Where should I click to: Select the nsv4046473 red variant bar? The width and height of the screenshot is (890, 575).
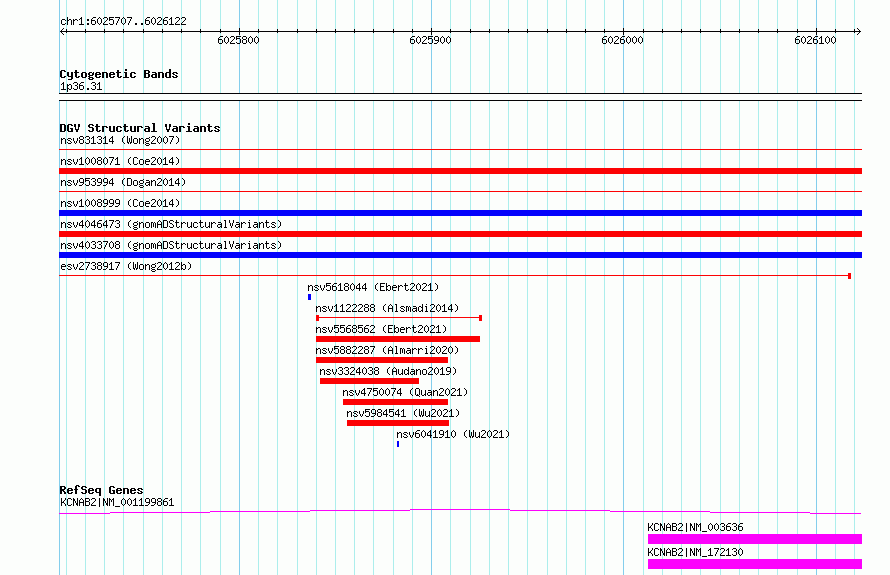(460, 234)
